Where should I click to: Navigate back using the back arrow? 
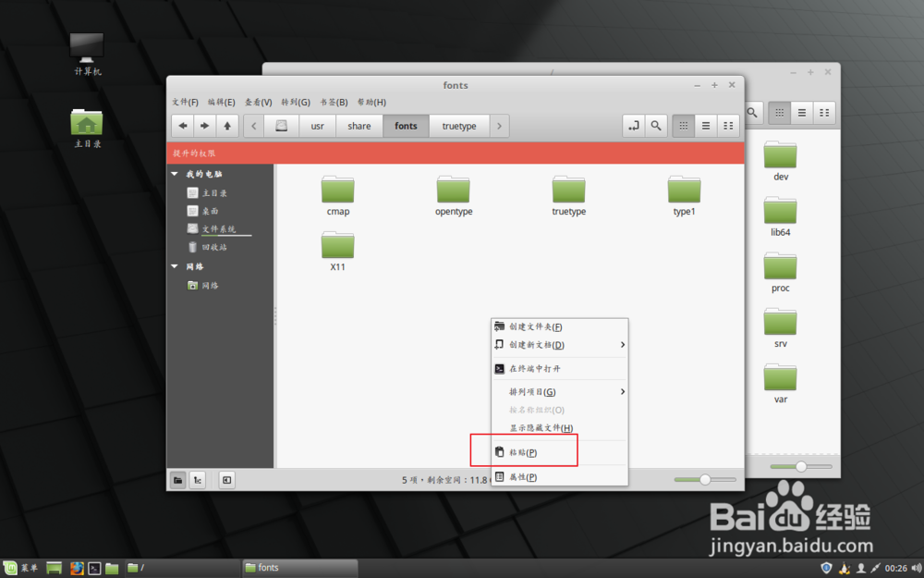[184, 125]
